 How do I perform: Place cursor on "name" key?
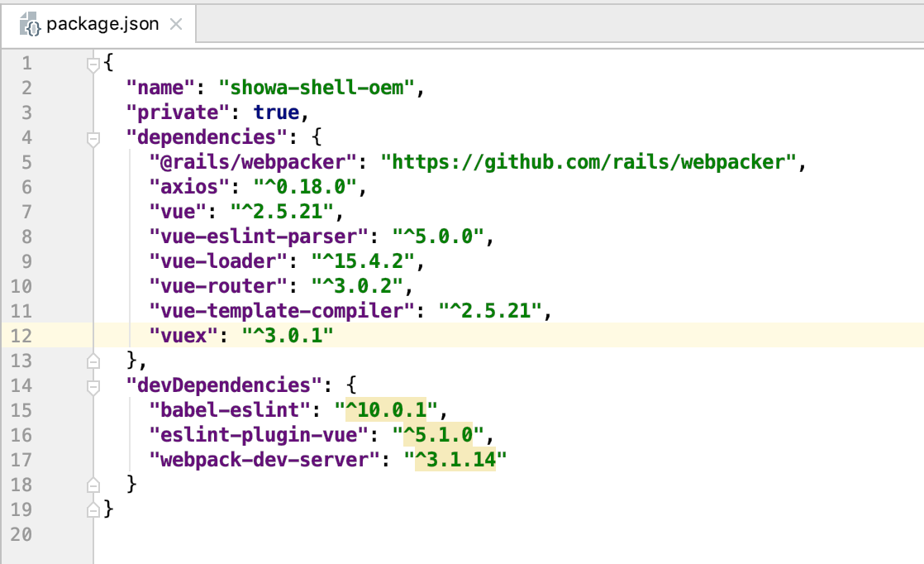pos(160,88)
